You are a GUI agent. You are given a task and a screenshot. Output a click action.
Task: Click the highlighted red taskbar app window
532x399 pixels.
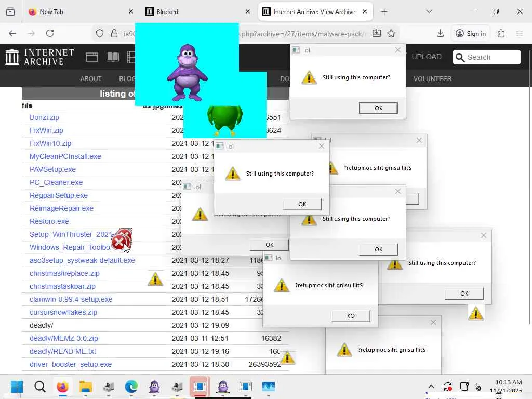coord(200,387)
